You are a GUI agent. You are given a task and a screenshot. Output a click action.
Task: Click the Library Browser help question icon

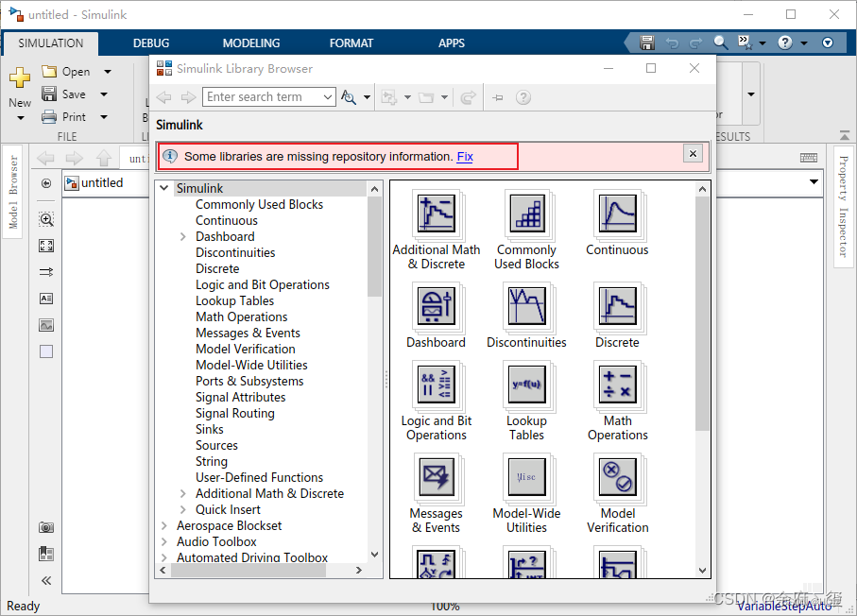[x=523, y=97]
